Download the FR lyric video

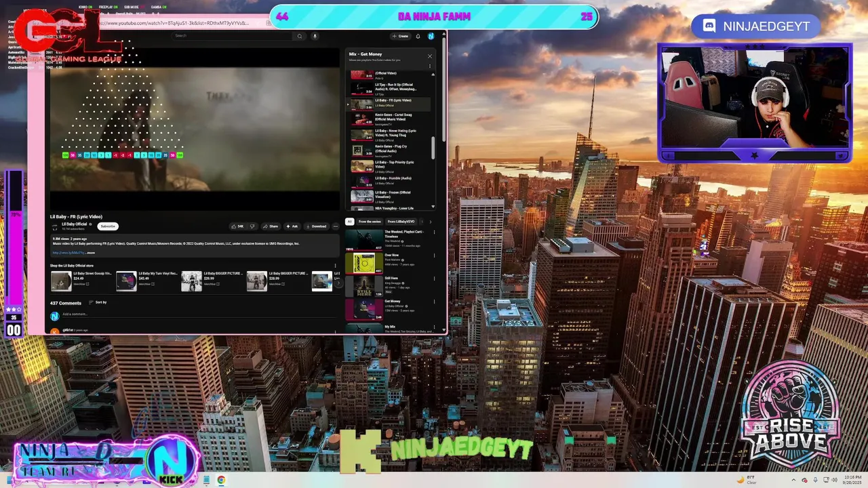coord(316,226)
